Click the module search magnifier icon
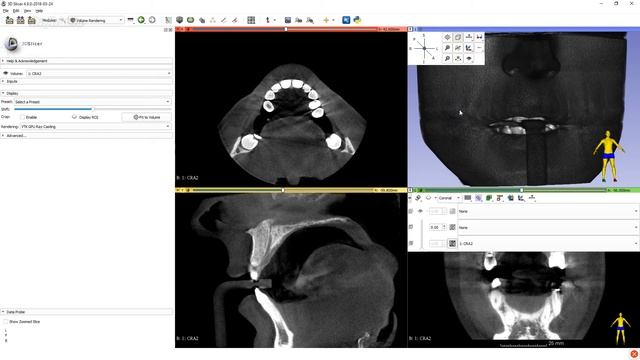The height and width of the screenshot is (360, 640). tap(62, 20)
